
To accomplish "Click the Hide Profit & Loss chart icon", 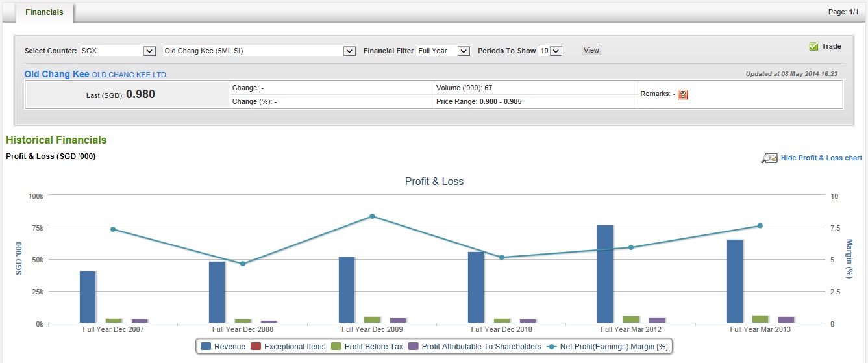I will (769, 158).
